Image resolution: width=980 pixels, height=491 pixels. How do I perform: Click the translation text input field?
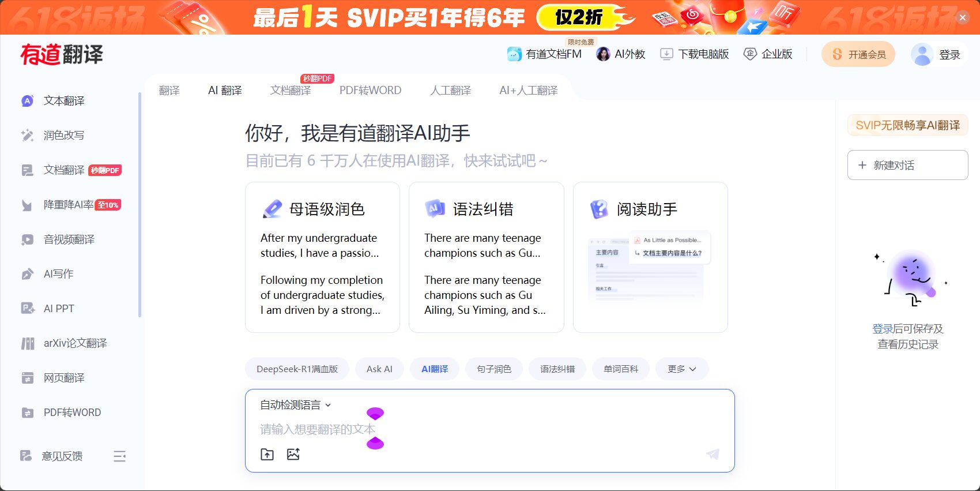pos(490,429)
